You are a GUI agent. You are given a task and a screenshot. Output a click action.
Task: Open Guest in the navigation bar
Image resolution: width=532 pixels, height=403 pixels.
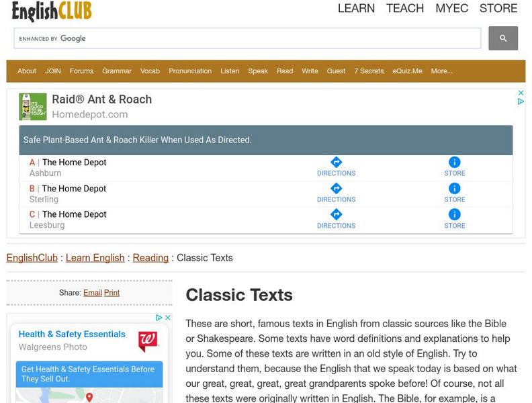click(x=336, y=71)
